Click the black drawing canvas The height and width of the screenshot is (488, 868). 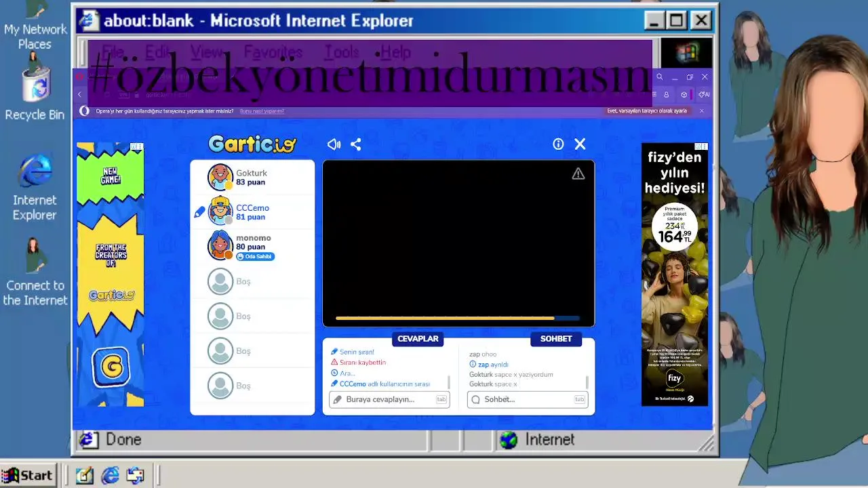click(x=458, y=243)
